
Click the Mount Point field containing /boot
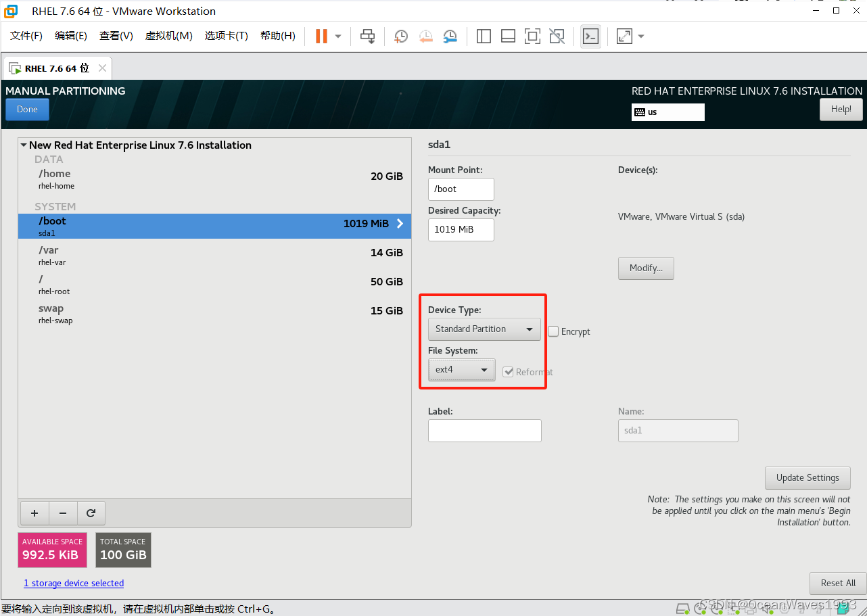coord(461,189)
